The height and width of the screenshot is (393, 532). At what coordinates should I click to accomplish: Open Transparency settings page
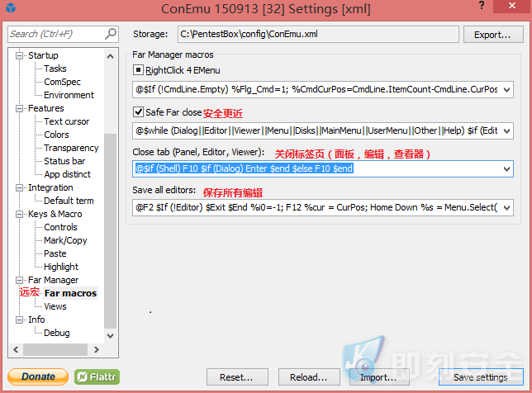tap(71, 148)
